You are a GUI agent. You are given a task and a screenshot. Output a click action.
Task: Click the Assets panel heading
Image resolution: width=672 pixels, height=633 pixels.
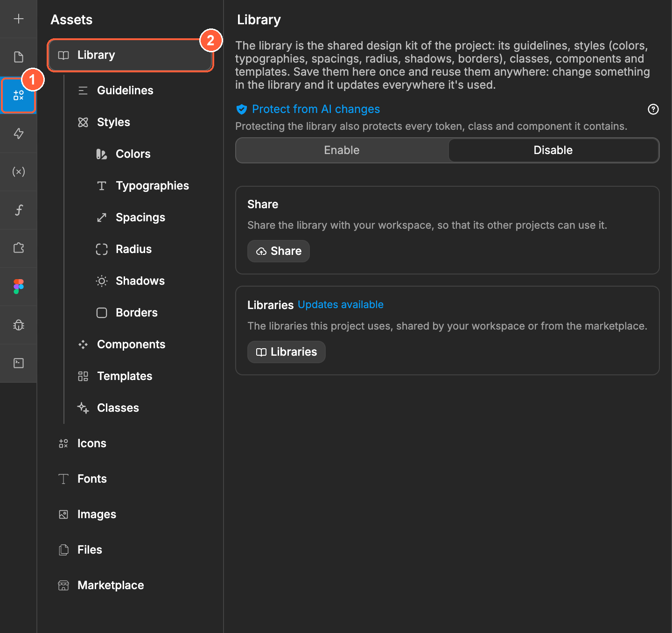coord(71,20)
